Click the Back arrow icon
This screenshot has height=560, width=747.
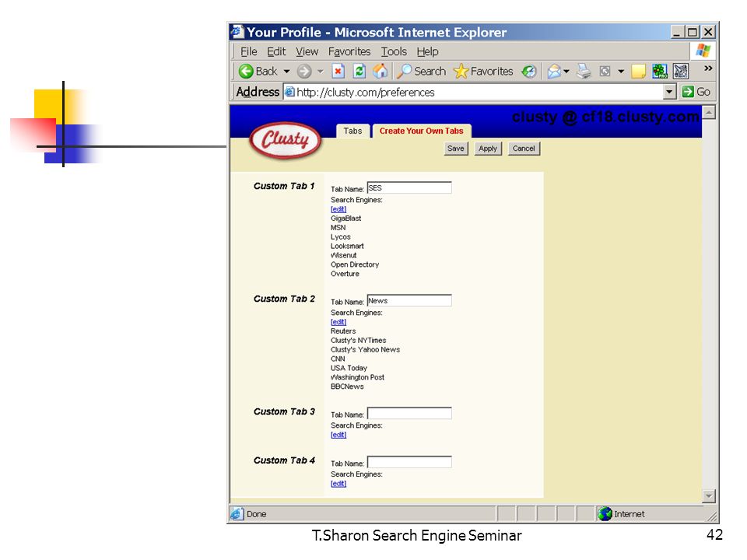coord(246,72)
